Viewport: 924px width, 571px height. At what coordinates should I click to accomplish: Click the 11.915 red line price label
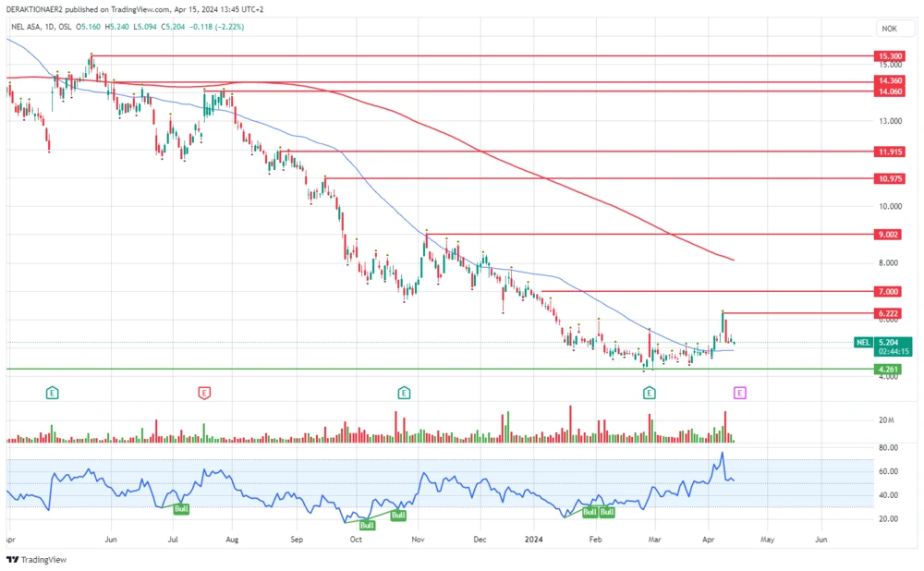click(x=889, y=151)
